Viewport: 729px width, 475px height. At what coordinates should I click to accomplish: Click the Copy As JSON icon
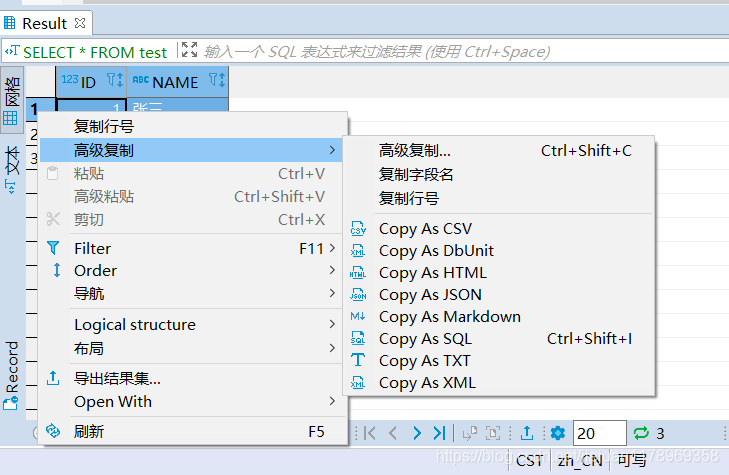click(x=358, y=295)
